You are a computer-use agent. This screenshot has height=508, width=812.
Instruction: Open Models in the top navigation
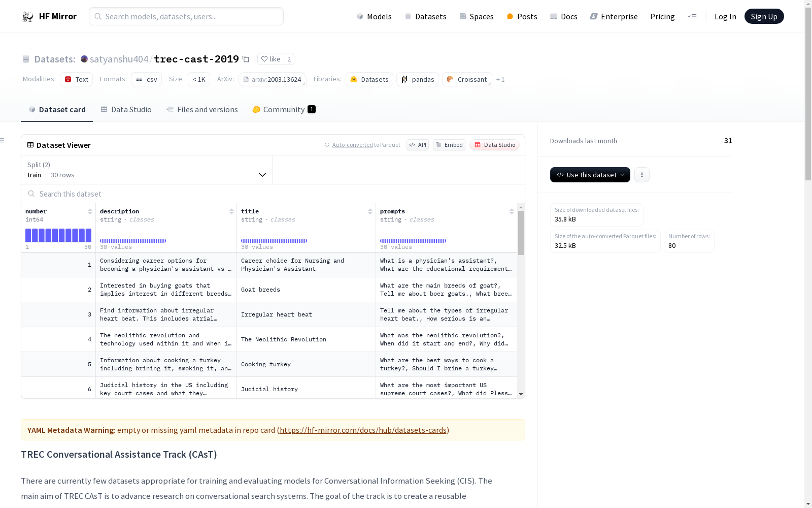374,17
